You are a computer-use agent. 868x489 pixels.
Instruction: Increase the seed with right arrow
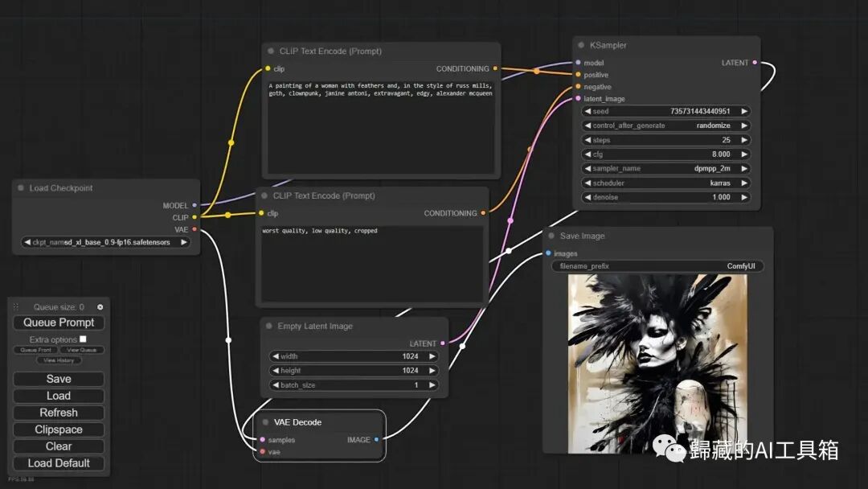[744, 111]
